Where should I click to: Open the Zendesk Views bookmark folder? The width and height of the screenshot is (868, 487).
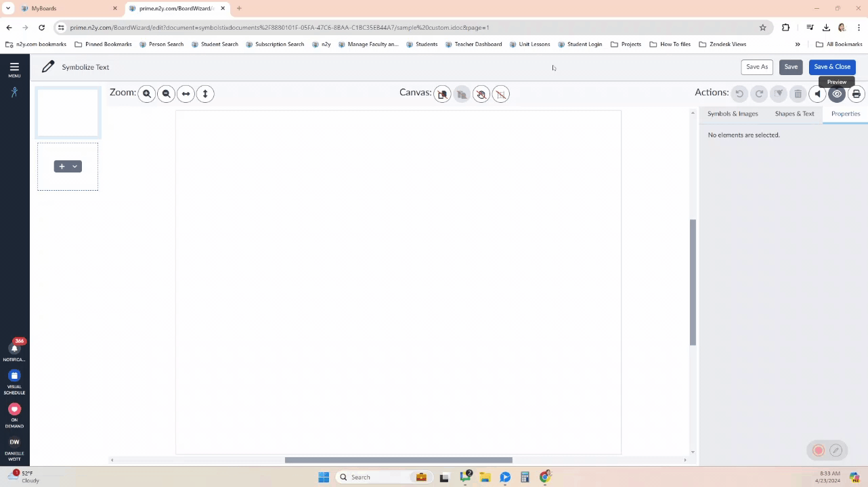click(x=722, y=45)
